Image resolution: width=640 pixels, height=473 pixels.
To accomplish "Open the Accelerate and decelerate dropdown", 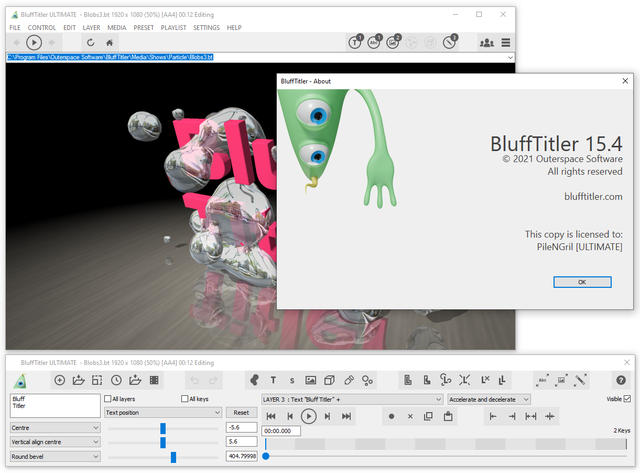I will point(489,399).
